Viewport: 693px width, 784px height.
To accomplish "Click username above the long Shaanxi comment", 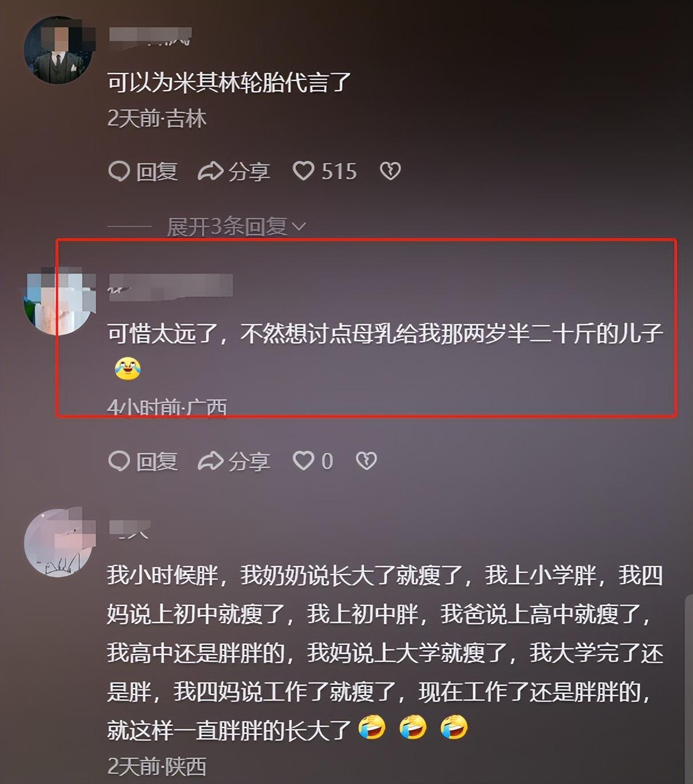I will click(130, 529).
